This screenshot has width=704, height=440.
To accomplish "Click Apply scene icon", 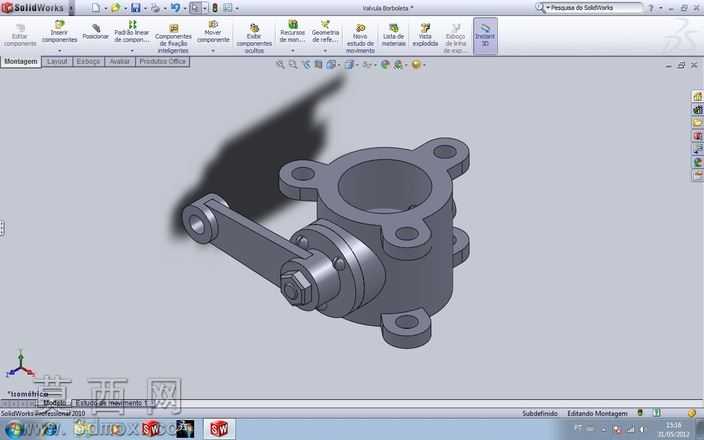I will 398,65.
